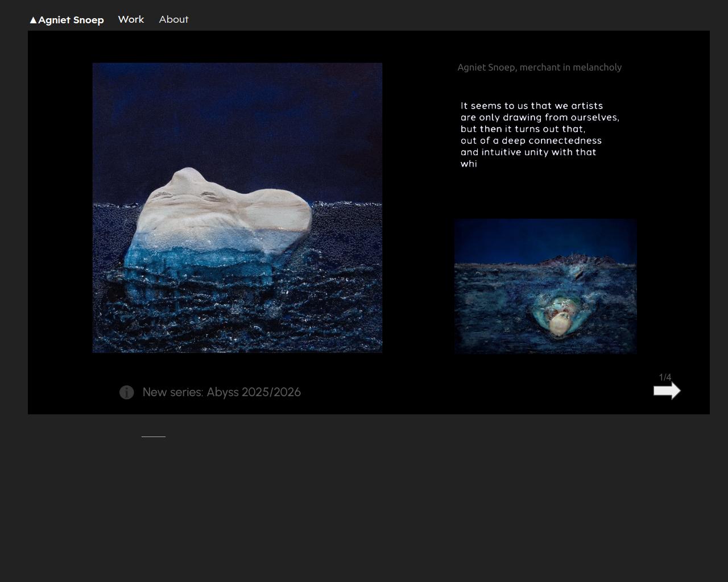Select 'Agniet Snoep, merchant in melancholy' heading
The height and width of the screenshot is (582, 728).
click(539, 67)
